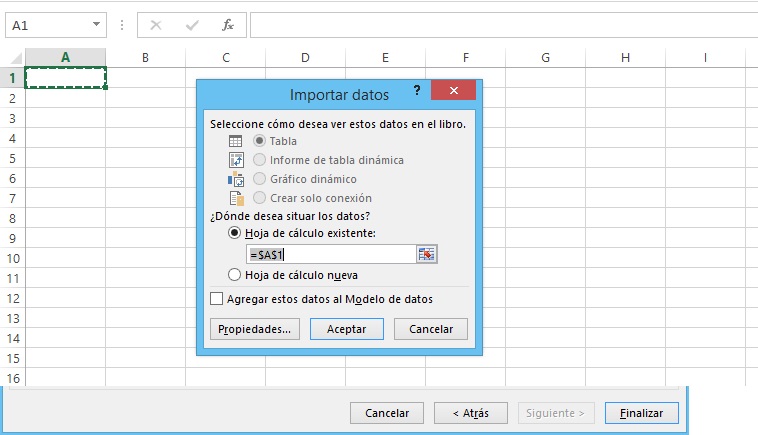Click the Insert Function fx icon
The width and height of the screenshot is (758, 435).
pyautogui.click(x=228, y=24)
